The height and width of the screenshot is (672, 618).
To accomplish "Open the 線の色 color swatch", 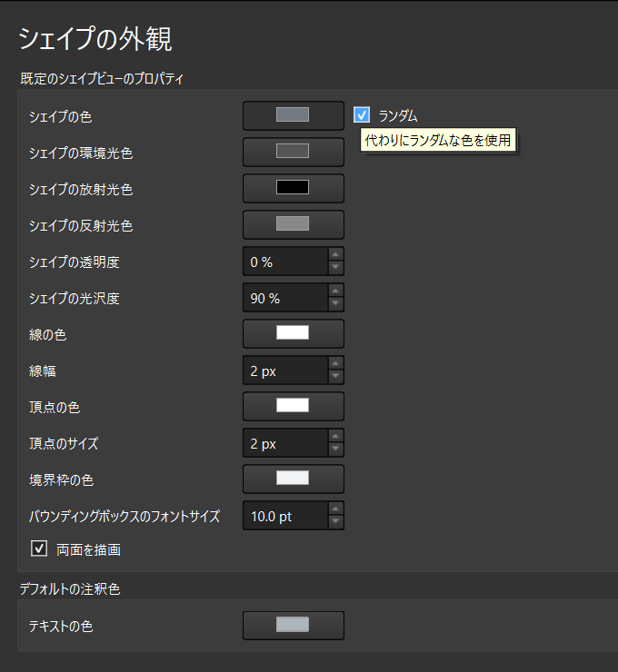I will click(x=294, y=333).
